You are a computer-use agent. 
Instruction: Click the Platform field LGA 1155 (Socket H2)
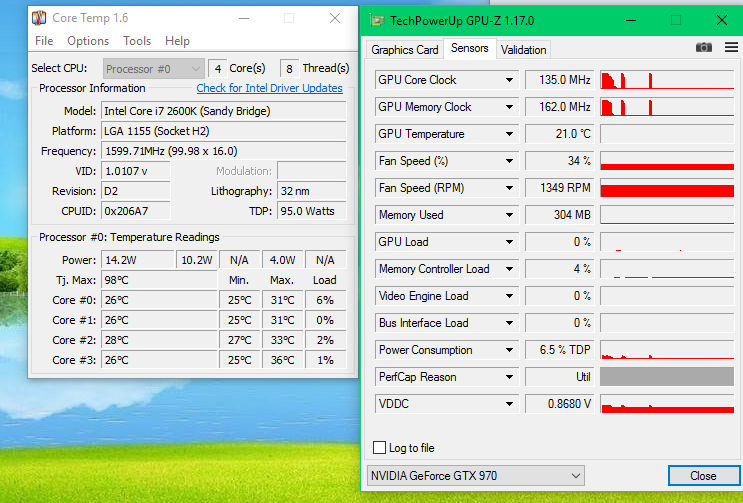224,131
